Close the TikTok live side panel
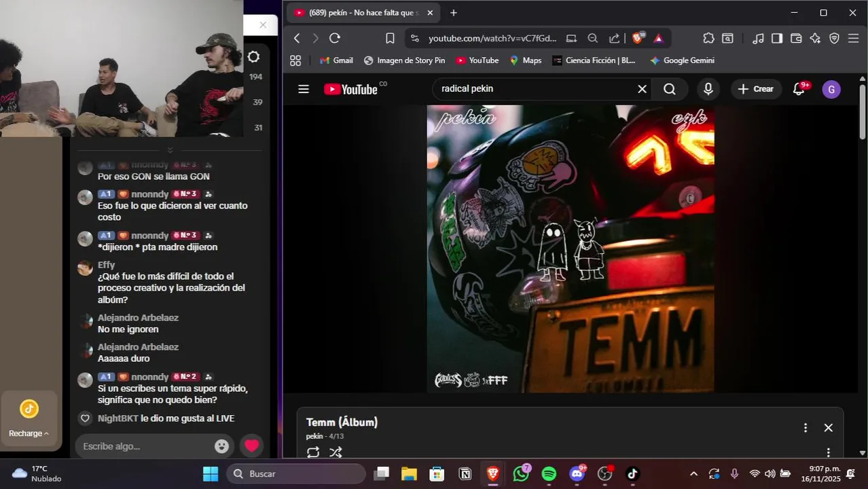 tap(263, 25)
